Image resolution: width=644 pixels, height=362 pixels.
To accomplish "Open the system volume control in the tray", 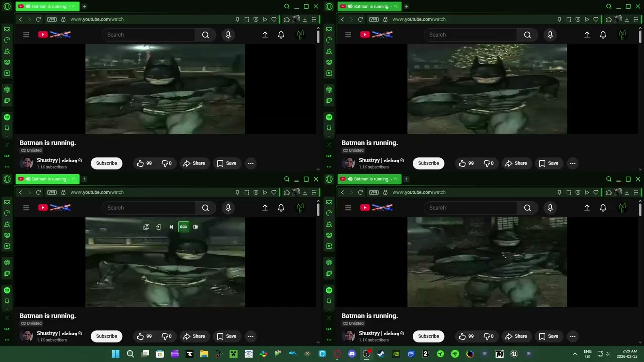I will pyautogui.click(x=608, y=354).
